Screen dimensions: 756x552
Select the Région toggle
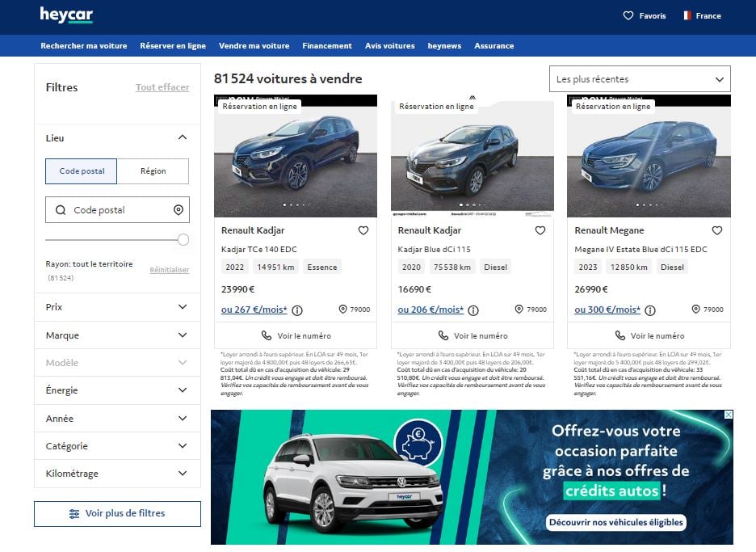click(153, 171)
